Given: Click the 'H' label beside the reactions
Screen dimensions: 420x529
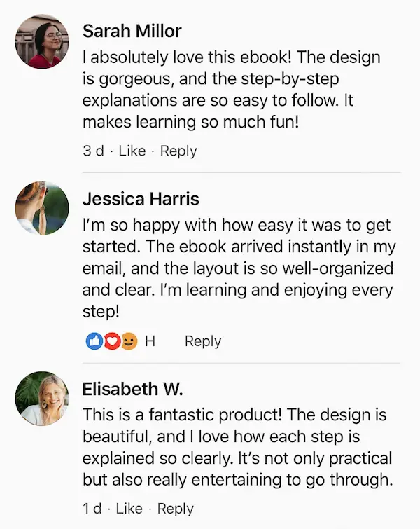Looking at the screenshot, I should click(149, 341).
